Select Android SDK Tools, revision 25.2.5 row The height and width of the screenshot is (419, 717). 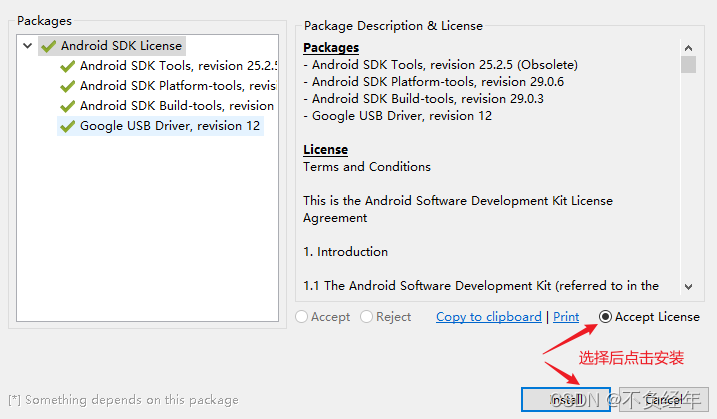pyautogui.click(x=168, y=66)
